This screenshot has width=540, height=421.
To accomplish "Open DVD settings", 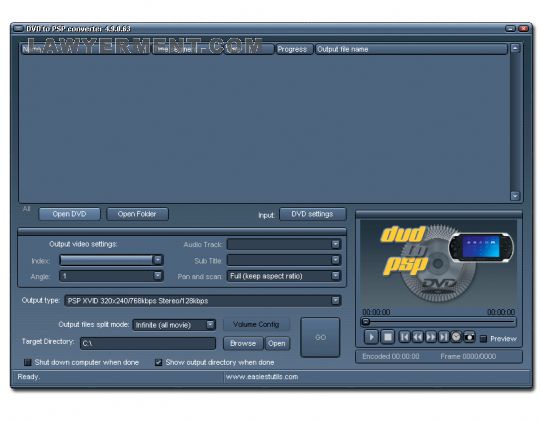I will pyautogui.click(x=313, y=214).
